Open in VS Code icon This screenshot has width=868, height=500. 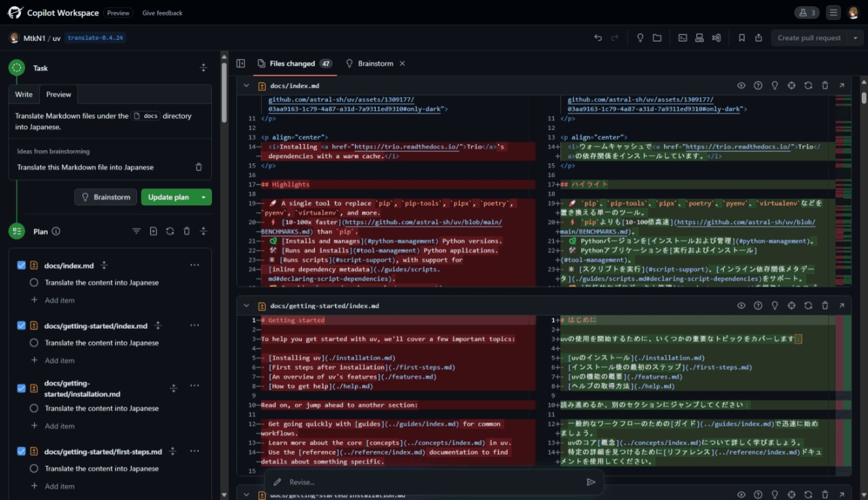pyautogui.click(x=716, y=38)
